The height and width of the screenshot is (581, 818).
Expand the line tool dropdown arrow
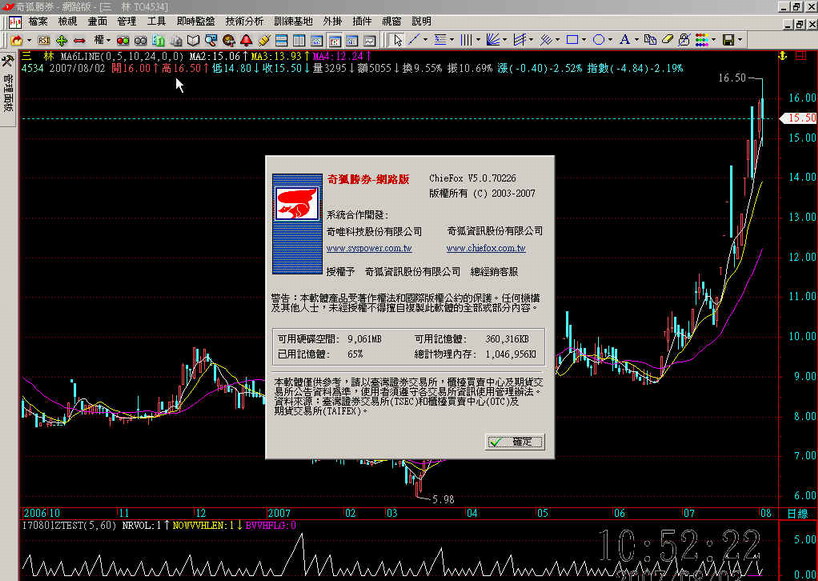(425, 40)
